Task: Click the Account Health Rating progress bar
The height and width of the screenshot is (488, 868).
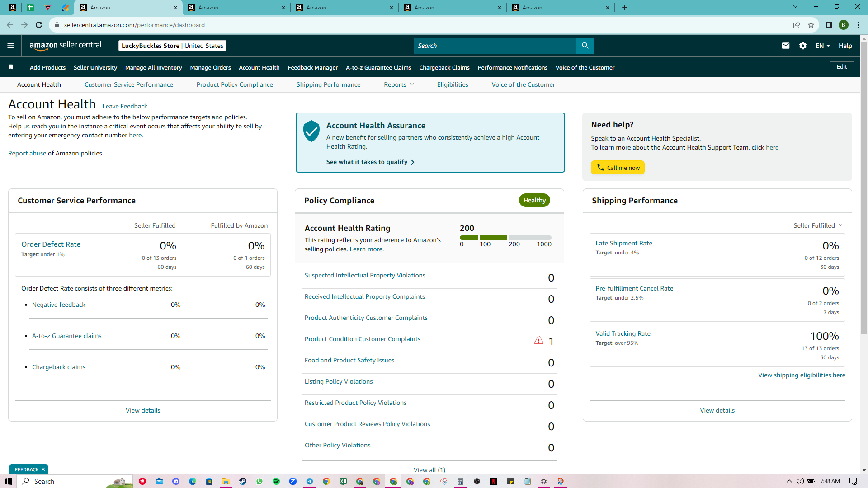Action: [x=505, y=238]
